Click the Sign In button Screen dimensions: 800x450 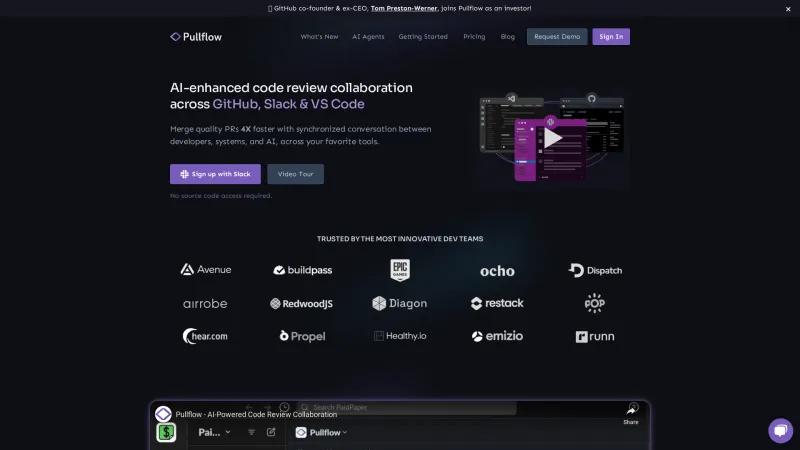click(611, 37)
